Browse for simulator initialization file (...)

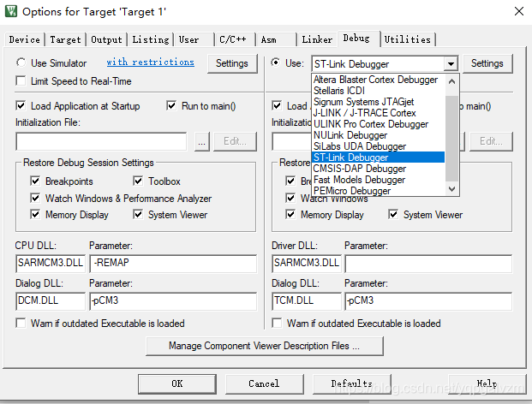[x=202, y=142]
